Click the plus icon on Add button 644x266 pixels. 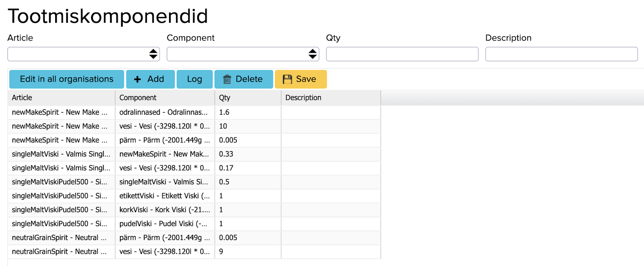coord(137,79)
